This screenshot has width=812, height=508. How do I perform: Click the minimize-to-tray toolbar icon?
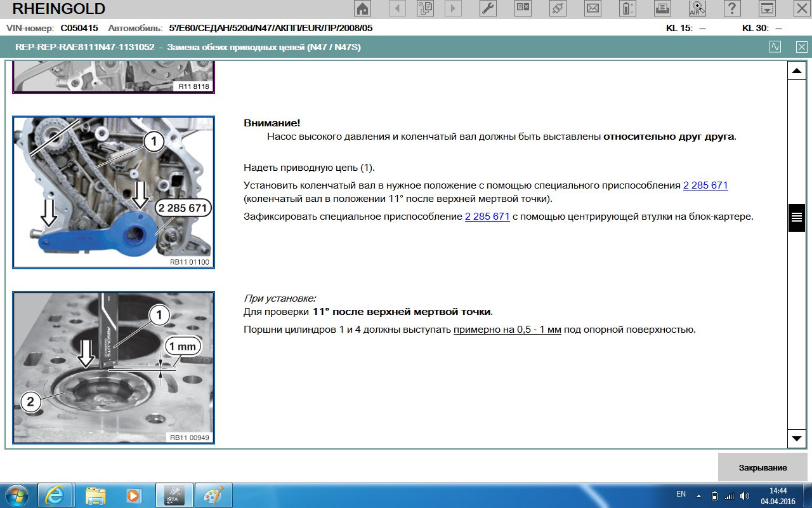(767, 8)
